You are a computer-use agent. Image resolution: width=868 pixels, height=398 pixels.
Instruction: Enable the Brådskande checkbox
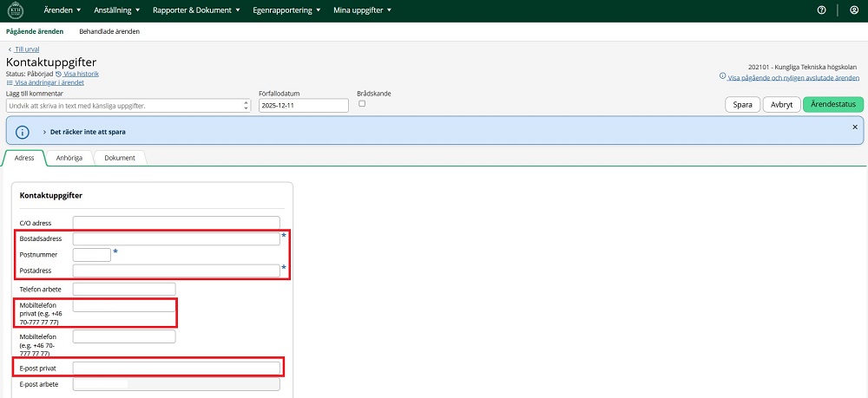point(362,103)
